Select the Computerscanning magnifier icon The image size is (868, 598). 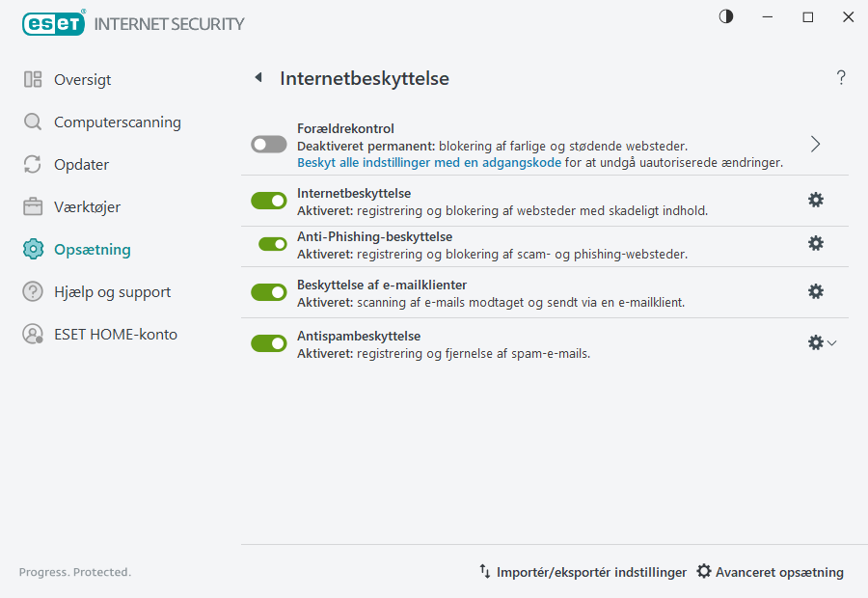(x=34, y=122)
